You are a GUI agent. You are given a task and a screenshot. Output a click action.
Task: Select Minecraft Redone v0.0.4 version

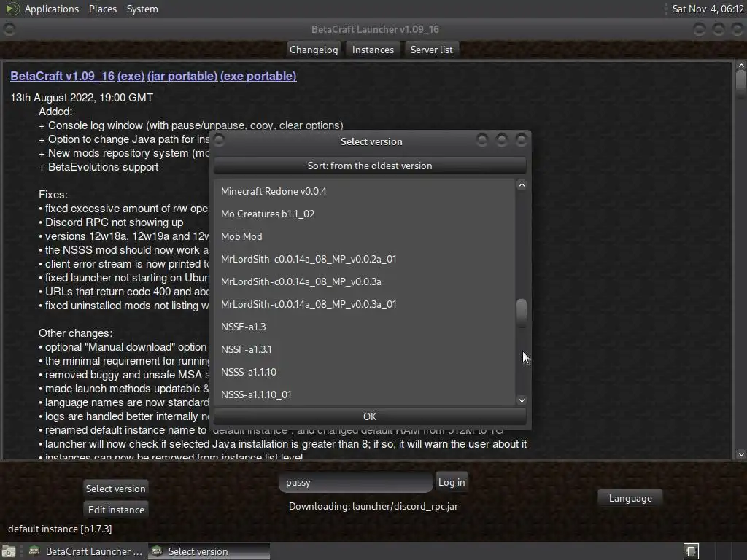(365, 192)
